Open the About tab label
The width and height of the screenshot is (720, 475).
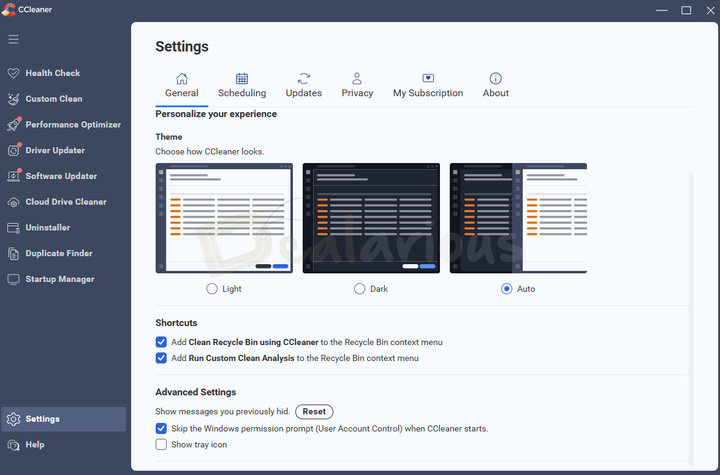pos(495,93)
